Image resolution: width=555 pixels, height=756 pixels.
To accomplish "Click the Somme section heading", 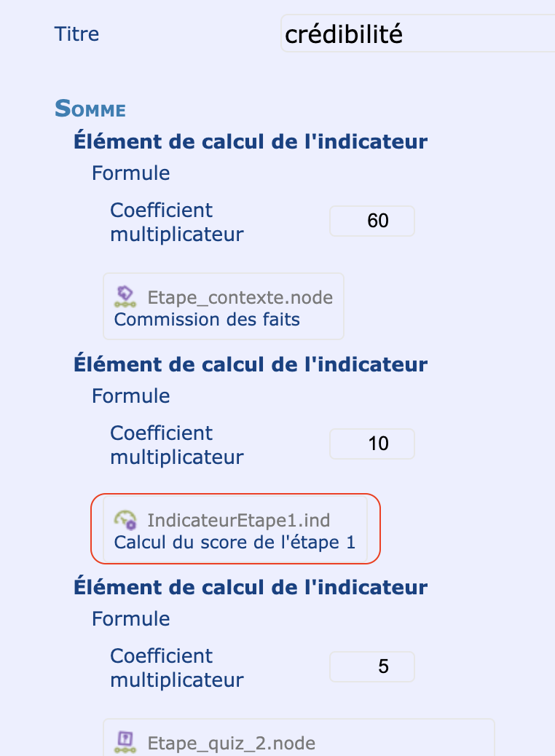I will (90, 108).
